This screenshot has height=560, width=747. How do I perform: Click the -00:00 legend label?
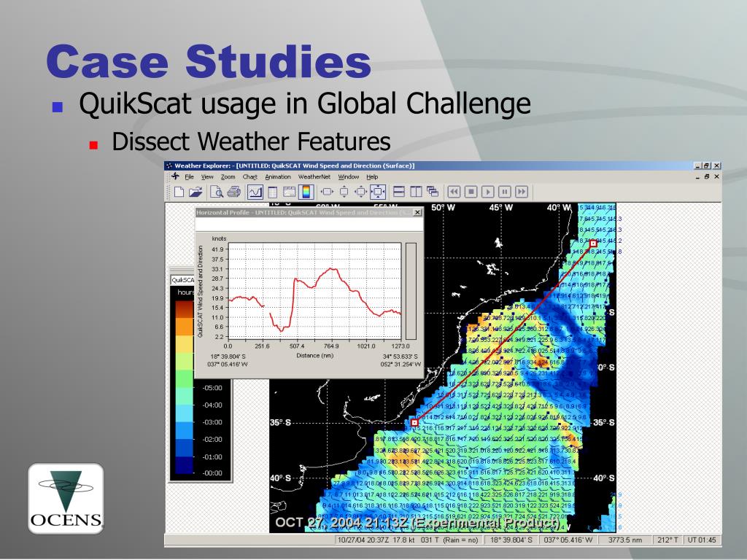(x=212, y=472)
